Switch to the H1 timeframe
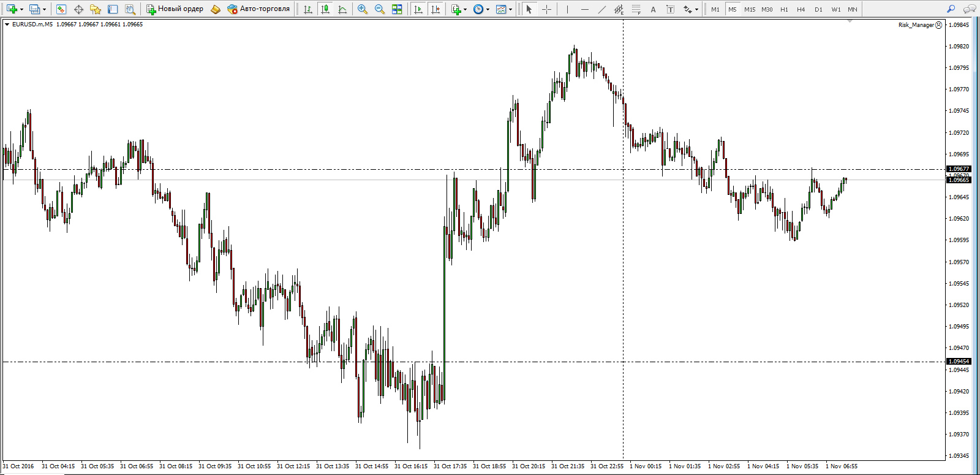The height and width of the screenshot is (475, 980). coord(784,9)
